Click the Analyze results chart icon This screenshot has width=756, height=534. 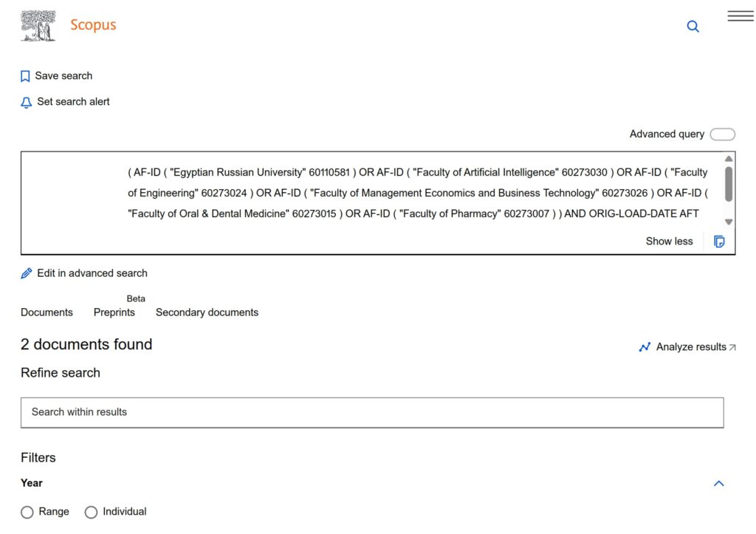click(x=645, y=347)
